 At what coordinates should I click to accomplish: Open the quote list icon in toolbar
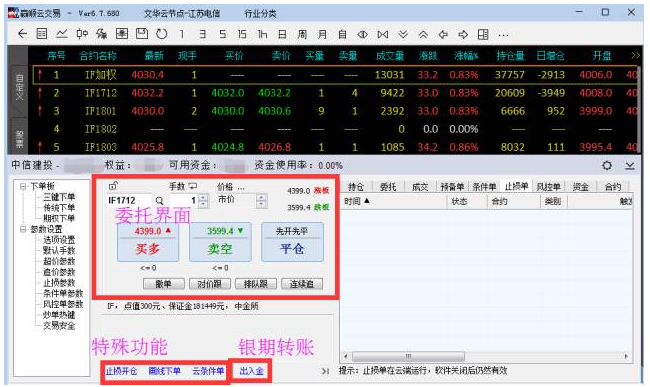41,34
